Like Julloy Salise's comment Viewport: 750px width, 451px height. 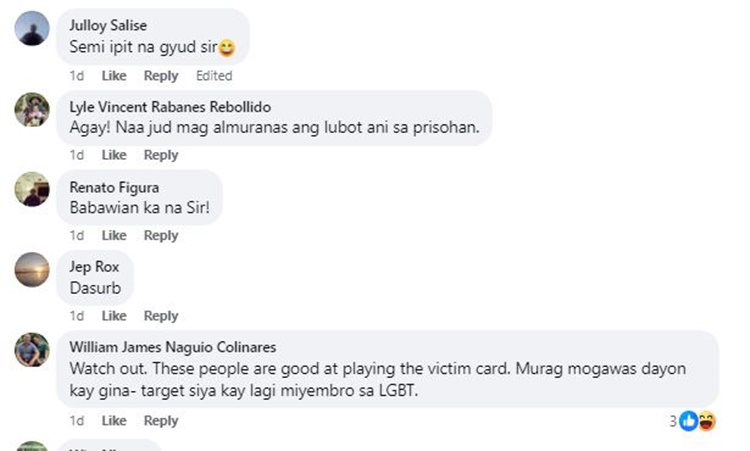(x=114, y=76)
